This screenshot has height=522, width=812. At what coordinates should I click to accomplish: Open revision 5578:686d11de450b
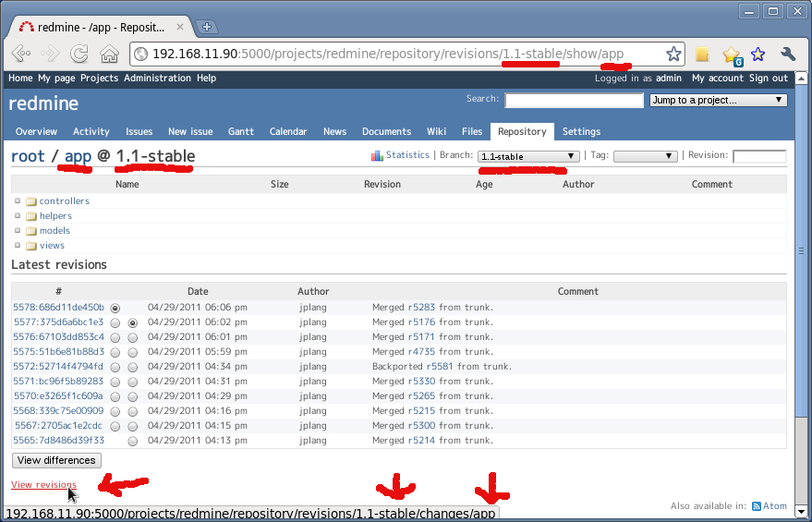58,307
